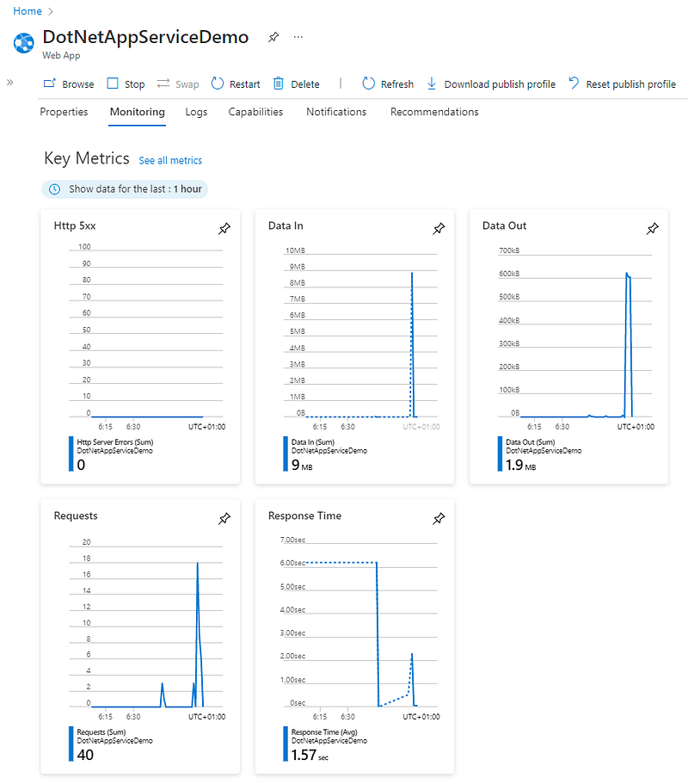Click the Data In (Sum) legend

coord(313,442)
